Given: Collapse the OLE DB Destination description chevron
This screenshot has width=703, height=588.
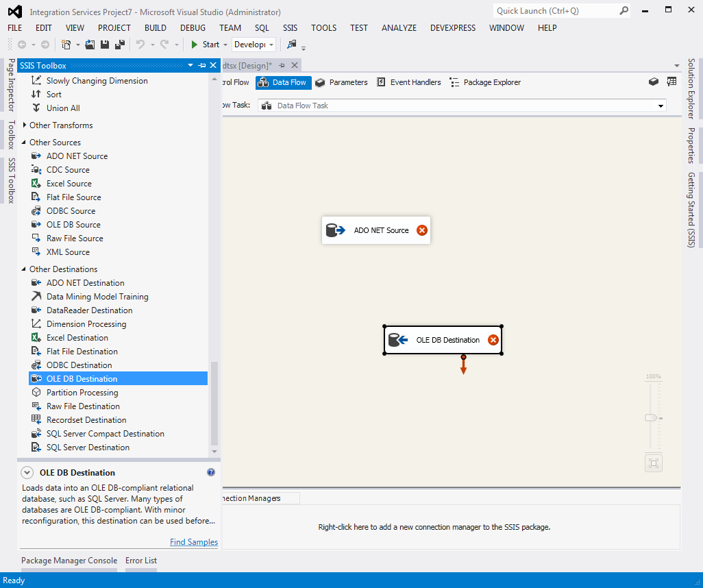Looking at the screenshot, I should pyautogui.click(x=27, y=472).
